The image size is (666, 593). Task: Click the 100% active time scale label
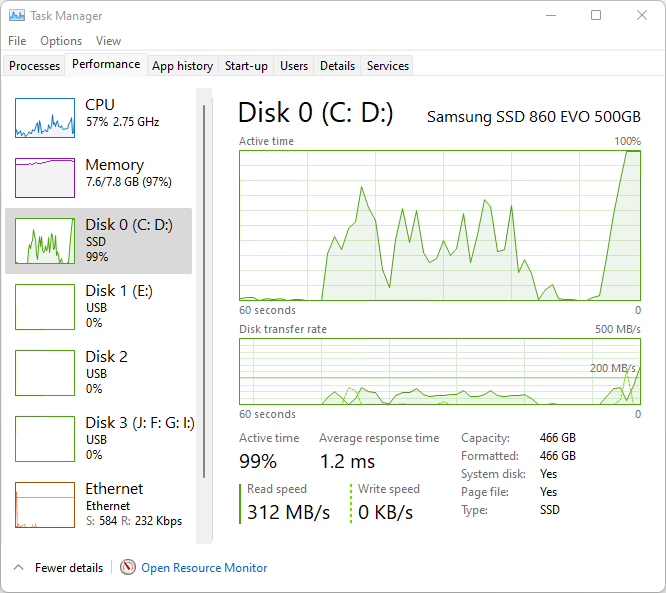[627, 141]
